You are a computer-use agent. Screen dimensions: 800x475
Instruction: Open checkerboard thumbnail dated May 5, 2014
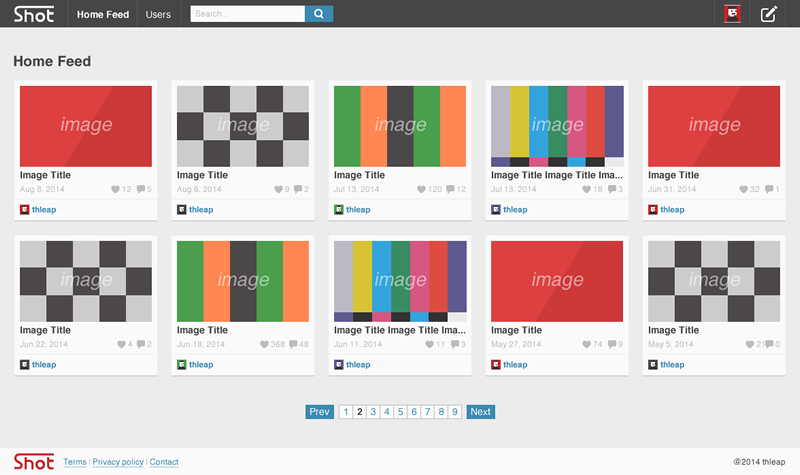click(714, 281)
